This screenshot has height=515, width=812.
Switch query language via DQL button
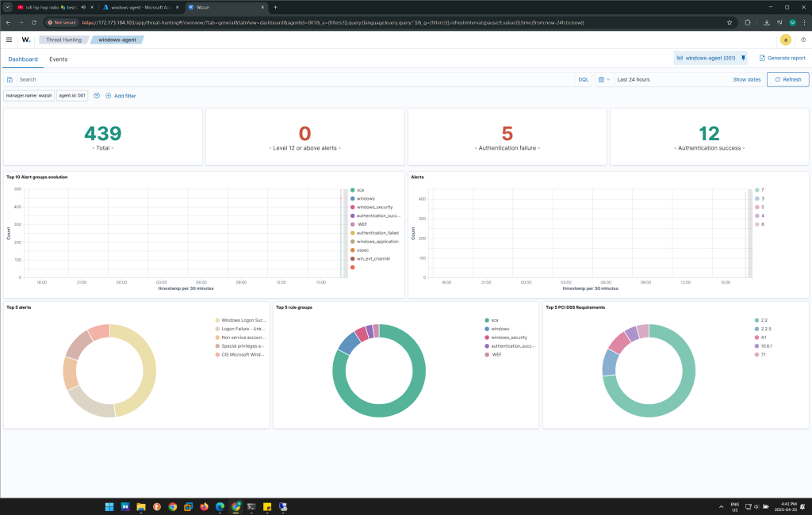point(583,80)
